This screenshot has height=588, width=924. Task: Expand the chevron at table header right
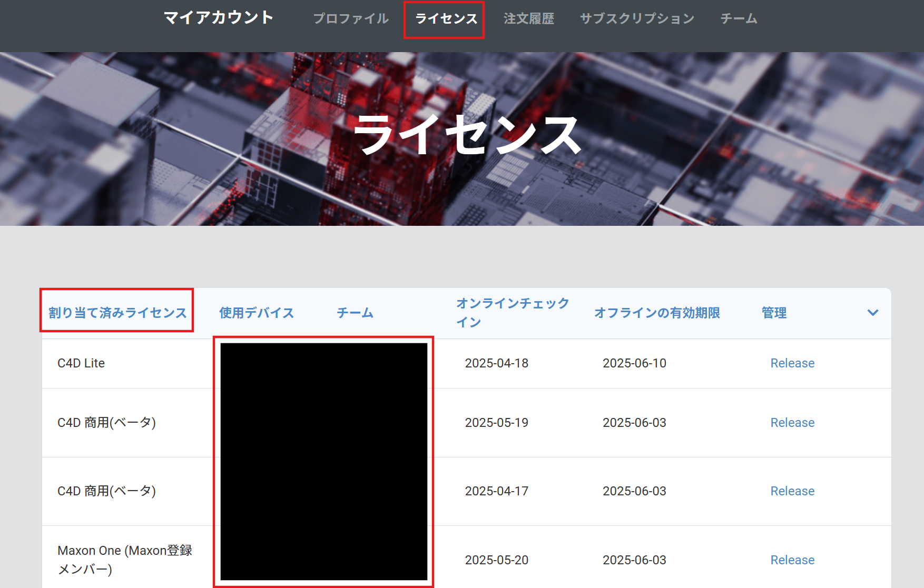click(873, 313)
